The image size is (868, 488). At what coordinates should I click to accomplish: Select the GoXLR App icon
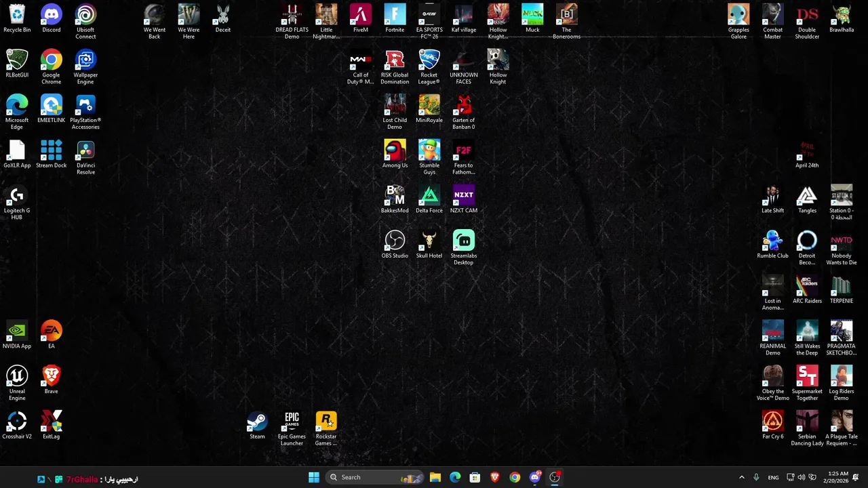click(x=17, y=155)
